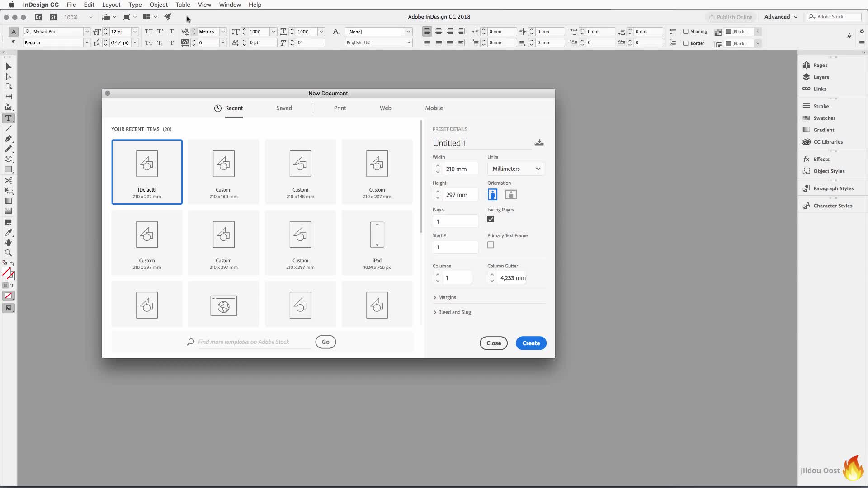
Task: Open the Units dropdown showing Millimeters
Action: (x=516, y=169)
